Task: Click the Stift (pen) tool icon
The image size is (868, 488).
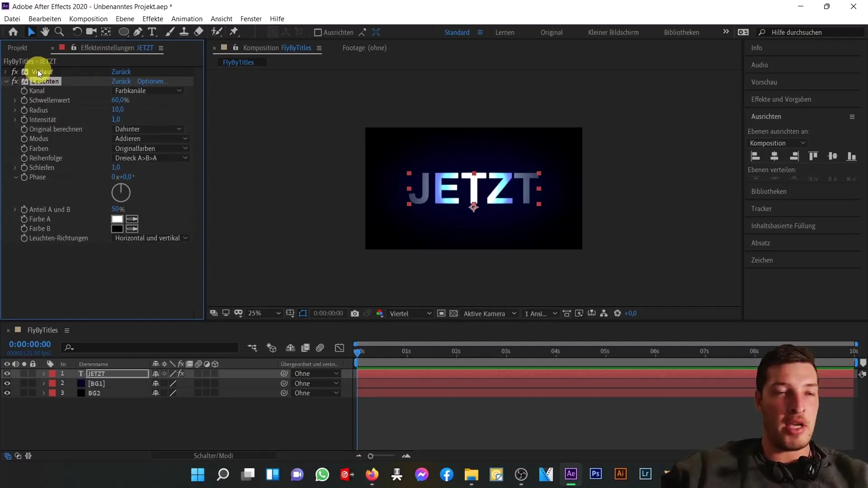Action: (137, 32)
